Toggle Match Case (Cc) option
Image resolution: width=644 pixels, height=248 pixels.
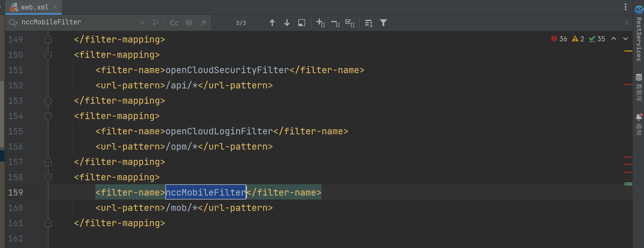coord(174,23)
